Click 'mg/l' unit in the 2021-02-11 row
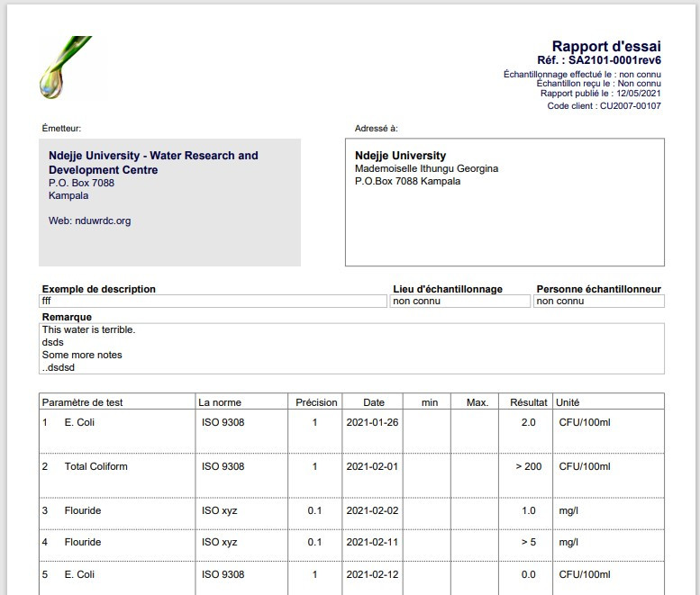This screenshot has height=595, width=700. tap(568, 543)
